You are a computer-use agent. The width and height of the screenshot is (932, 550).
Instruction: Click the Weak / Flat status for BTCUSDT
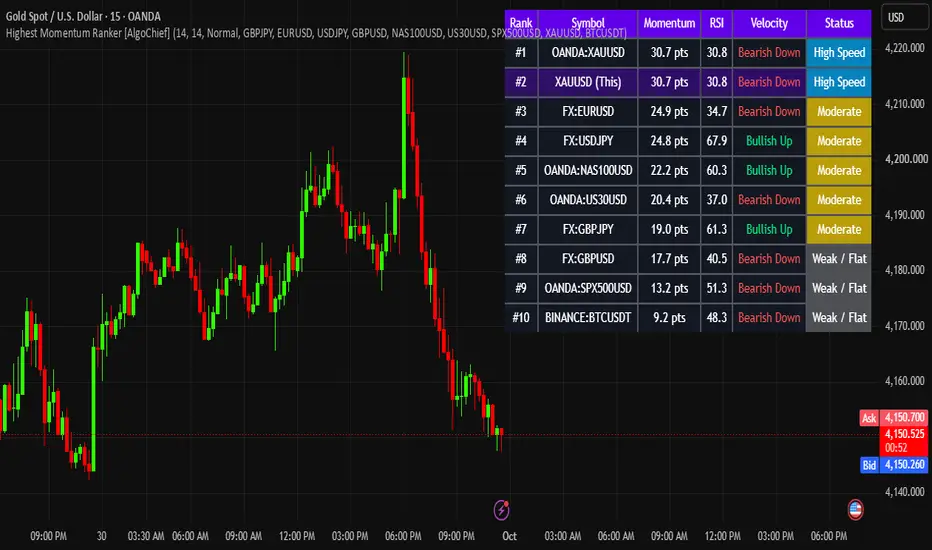click(839, 318)
